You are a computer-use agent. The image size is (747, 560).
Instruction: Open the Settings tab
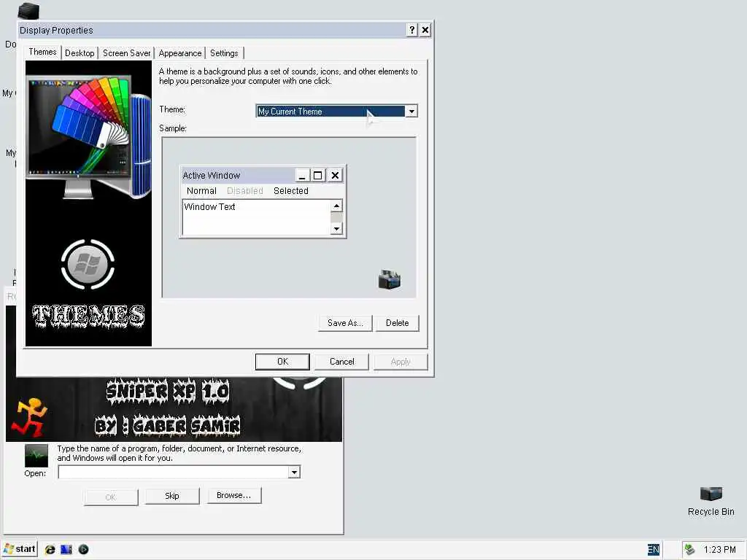click(x=224, y=52)
